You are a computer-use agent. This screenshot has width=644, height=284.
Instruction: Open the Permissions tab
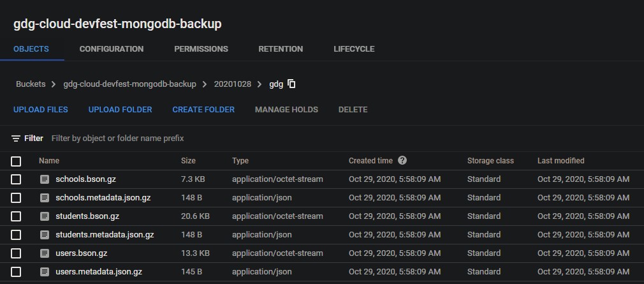[201, 49]
